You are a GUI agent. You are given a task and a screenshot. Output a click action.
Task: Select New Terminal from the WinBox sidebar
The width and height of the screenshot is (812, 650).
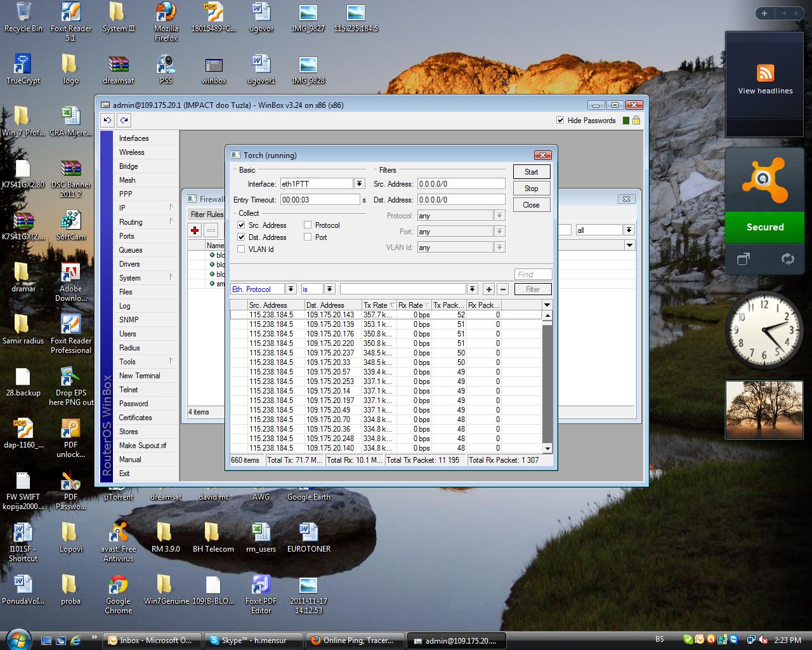click(140, 376)
